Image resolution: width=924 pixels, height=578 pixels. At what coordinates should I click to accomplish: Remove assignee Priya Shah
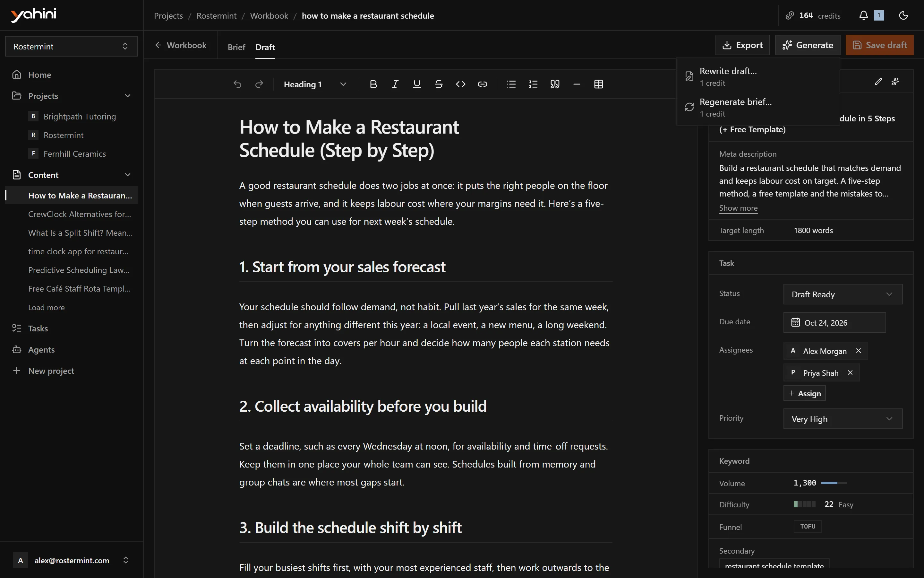[850, 372]
